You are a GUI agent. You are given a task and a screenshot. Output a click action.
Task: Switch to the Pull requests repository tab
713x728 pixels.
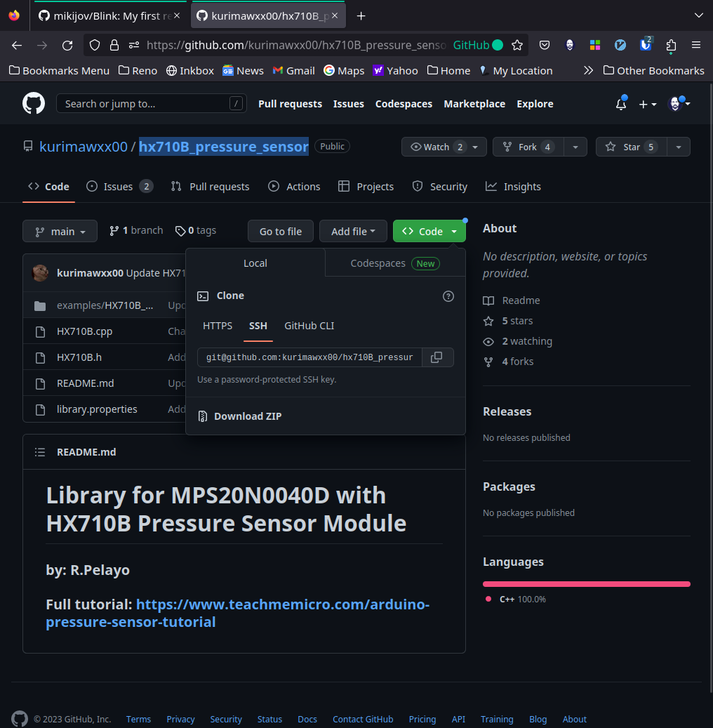[211, 187]
